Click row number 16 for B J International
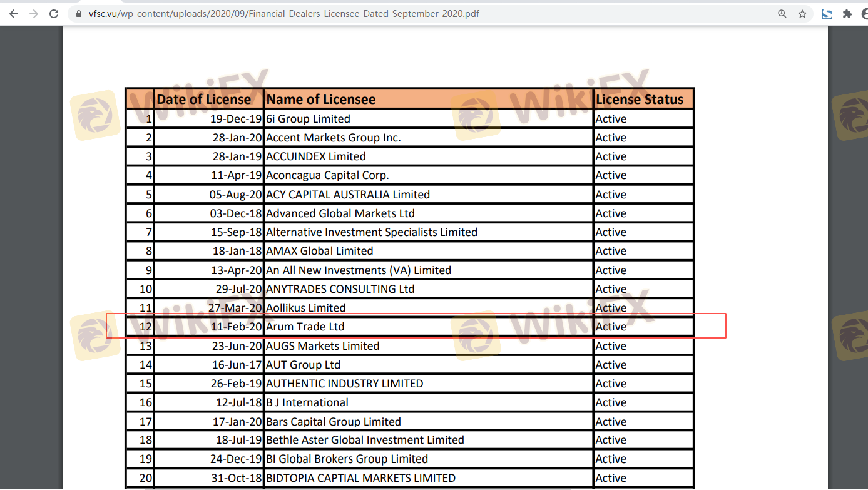This screenshot has width=868, height=490. pos(145,402)
